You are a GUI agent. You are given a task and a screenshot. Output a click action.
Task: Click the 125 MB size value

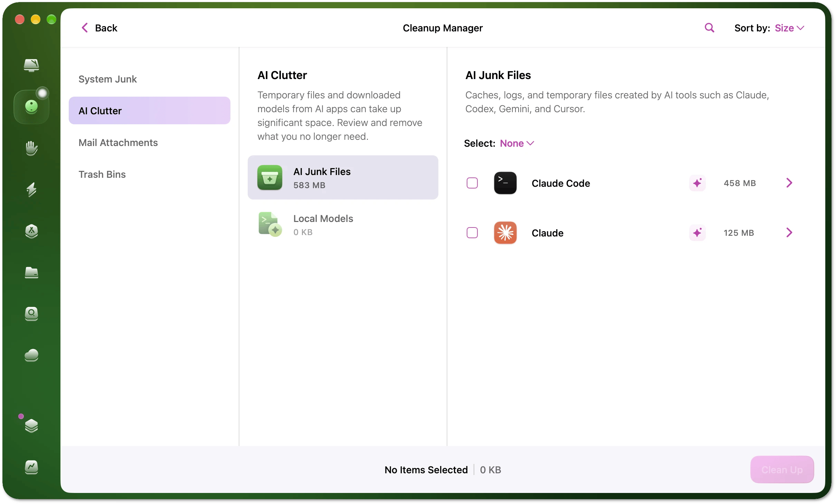point(739,233)
